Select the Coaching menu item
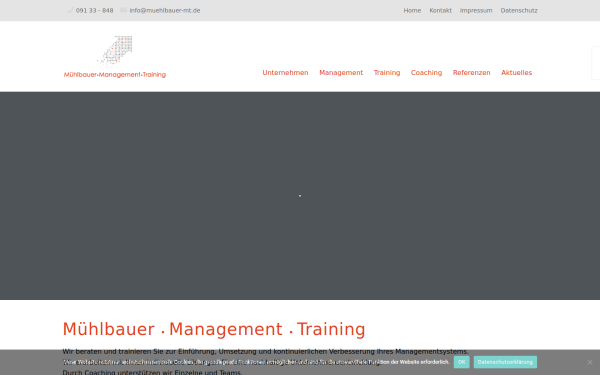This screenshot has width=600, height=375. [x=426, y=73]
